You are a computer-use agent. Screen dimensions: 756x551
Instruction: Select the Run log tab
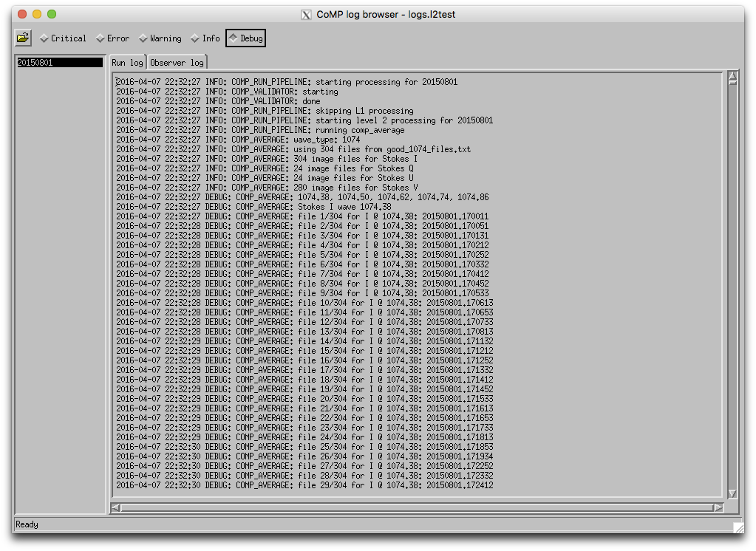click(x=127, y=62)
